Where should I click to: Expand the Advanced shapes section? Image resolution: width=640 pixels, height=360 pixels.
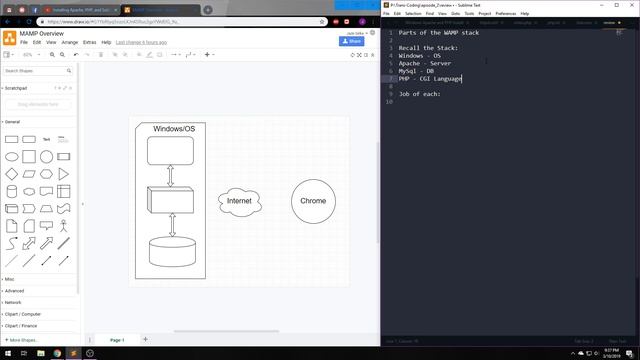pyautogui.click(x=14, y=291)
